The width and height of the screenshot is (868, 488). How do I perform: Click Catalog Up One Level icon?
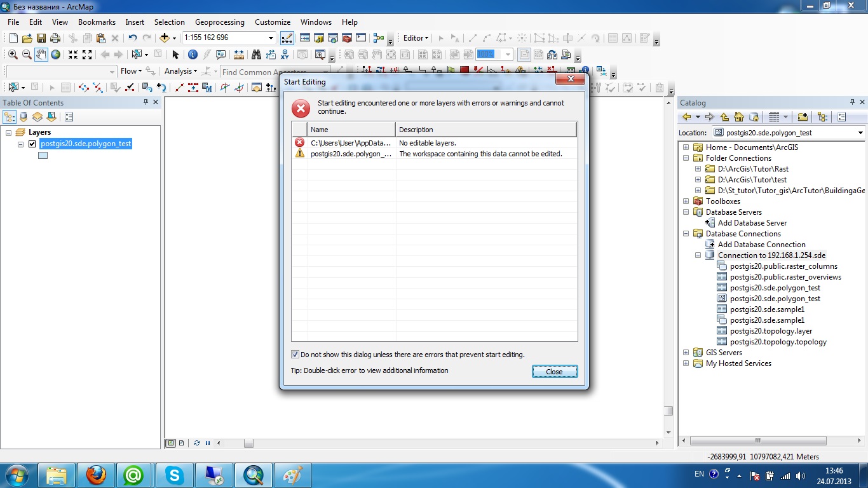point(724,117)
